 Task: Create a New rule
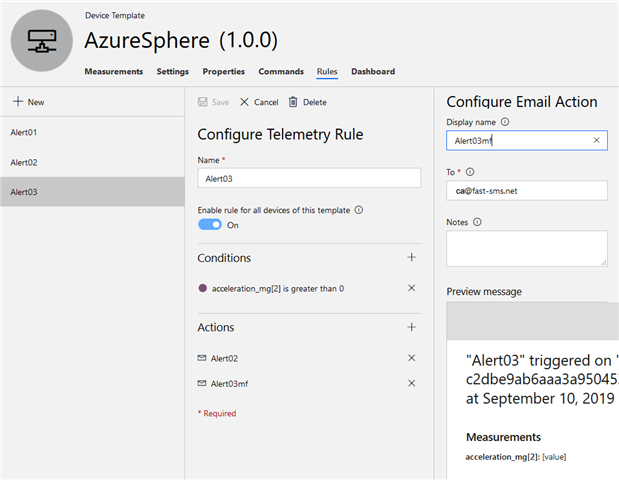tap(28, 102)
